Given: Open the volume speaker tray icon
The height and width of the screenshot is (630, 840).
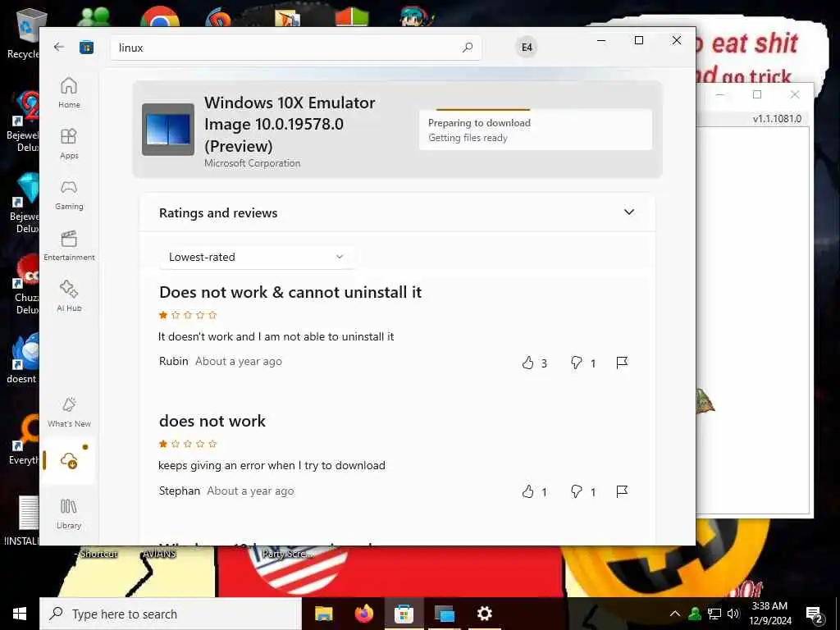Looking at the screenshot, I should [733, 614].
